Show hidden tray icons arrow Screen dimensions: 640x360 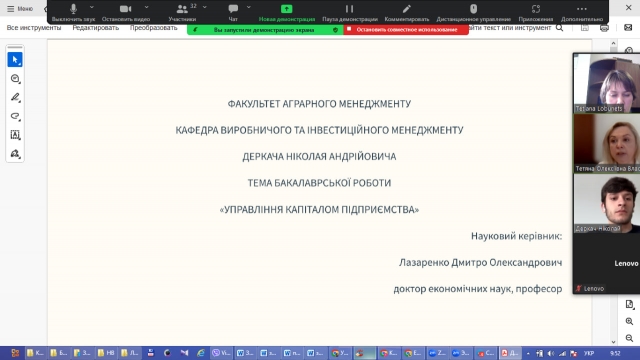(x=528, y=353)
